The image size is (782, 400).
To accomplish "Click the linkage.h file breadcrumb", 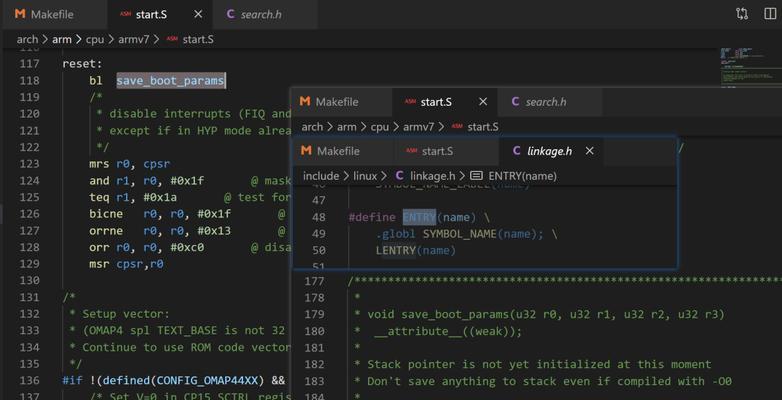I will tap(433, 176).
